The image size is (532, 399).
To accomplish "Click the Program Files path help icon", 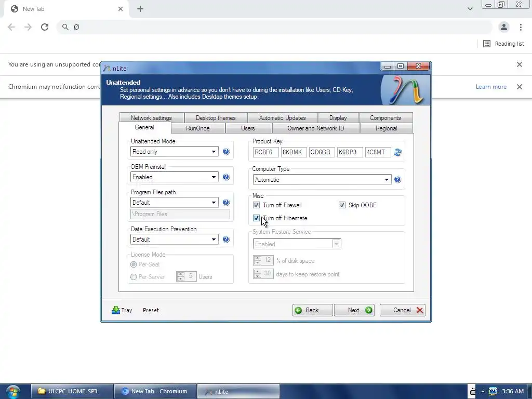I will [226, 203].
